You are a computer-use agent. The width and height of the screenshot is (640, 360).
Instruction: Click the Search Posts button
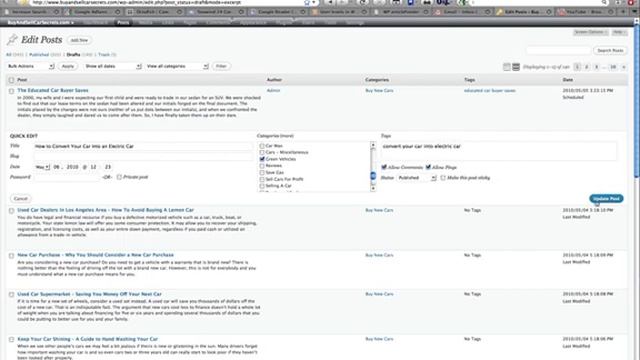click(x=610, y=50)
